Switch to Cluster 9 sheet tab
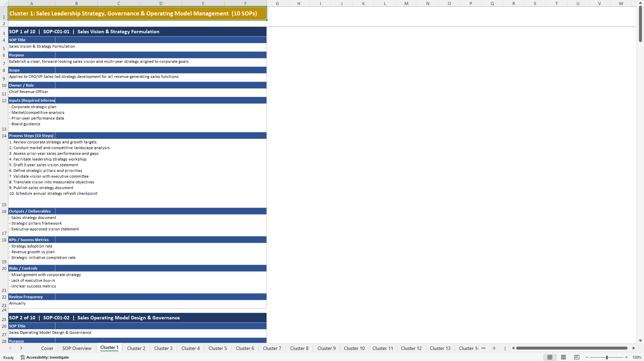The image size is (644, 361). pos(327,348)
